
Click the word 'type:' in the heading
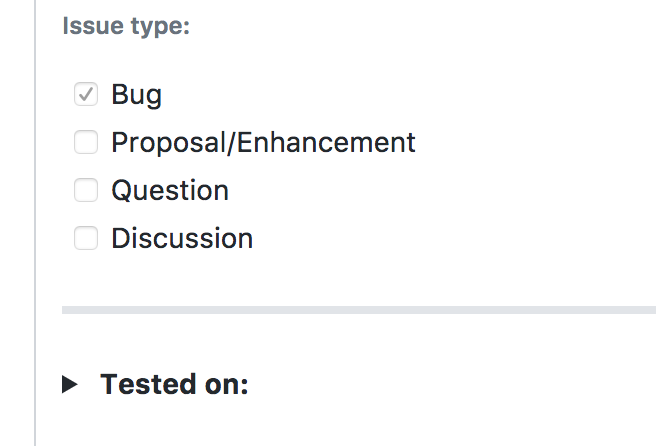[x=161, y=27]
